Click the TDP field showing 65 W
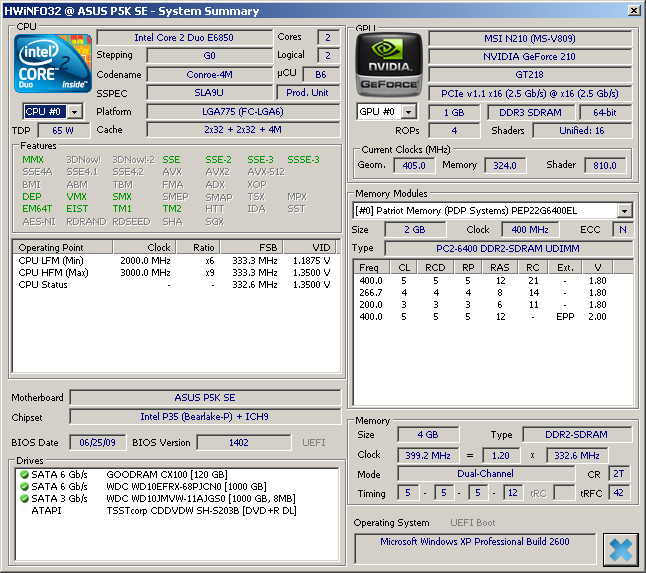 pyautogui.click(x=63, y=131)
